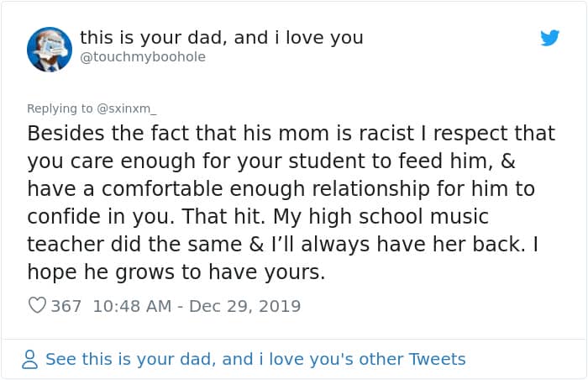
Task: See this user's other Tweets link
Action: point(255,360)
